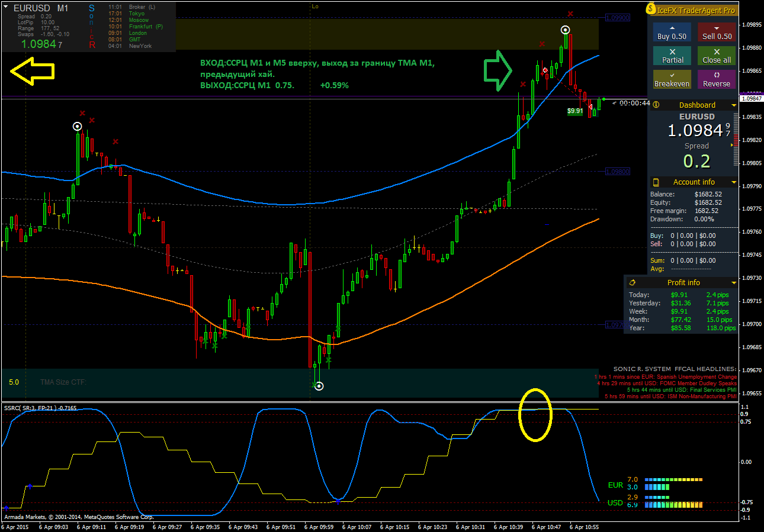
Task: Click the circled marker on the left peak
Action: pos(77,126)
